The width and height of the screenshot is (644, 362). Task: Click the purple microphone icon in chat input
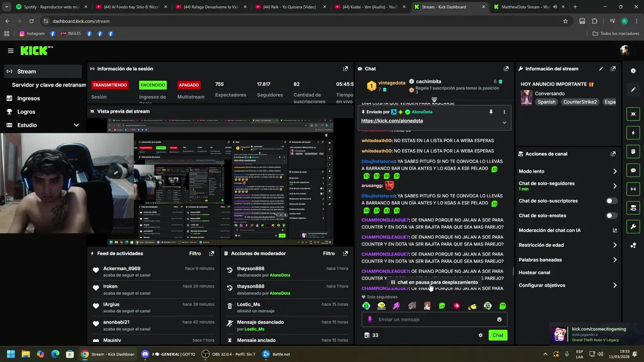[x=370, y=319]
